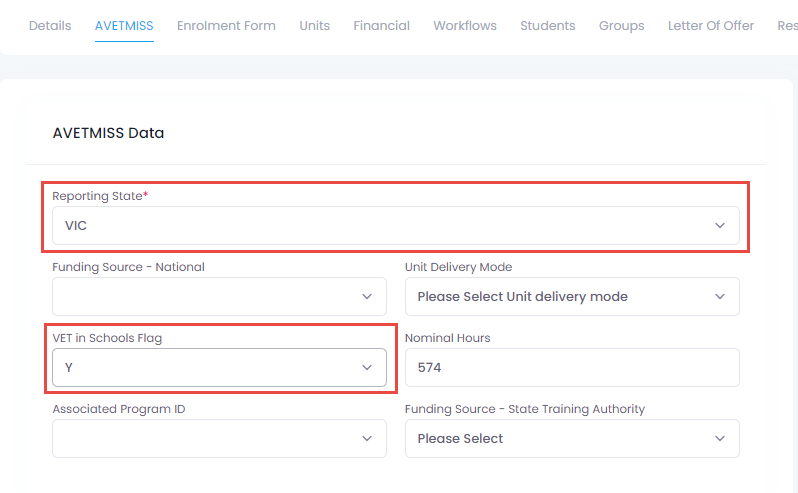Click the Unit Delivery Mode chevron arrow
Viewport: 798px width, 493px height.
pyautogui.click(x=720, y=296)
